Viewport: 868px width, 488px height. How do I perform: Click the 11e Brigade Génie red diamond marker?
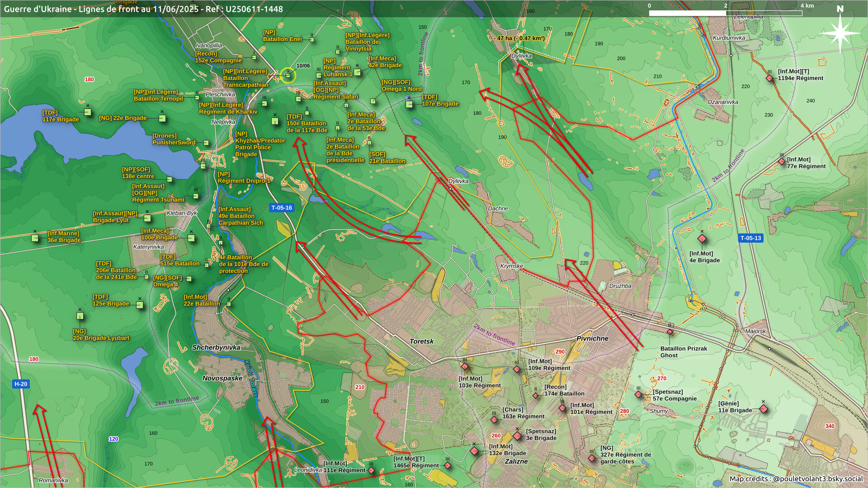[x=764, y=409]
